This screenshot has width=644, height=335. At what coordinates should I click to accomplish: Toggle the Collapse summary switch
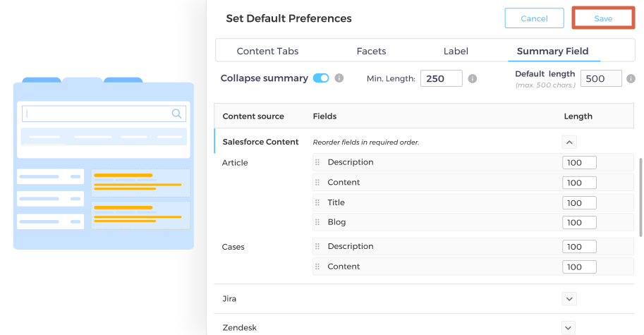point(321,78)
